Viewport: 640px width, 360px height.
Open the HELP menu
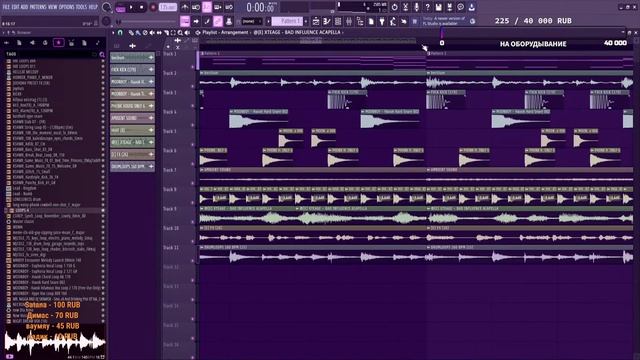pyautogui.click(x=93, y=7)
